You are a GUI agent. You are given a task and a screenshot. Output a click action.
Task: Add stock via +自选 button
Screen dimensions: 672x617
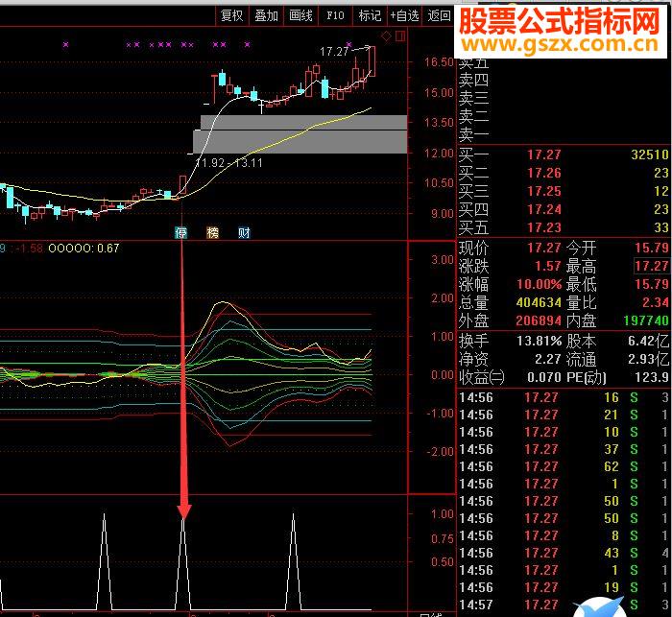pyautogui.click(x=404, y=16)
